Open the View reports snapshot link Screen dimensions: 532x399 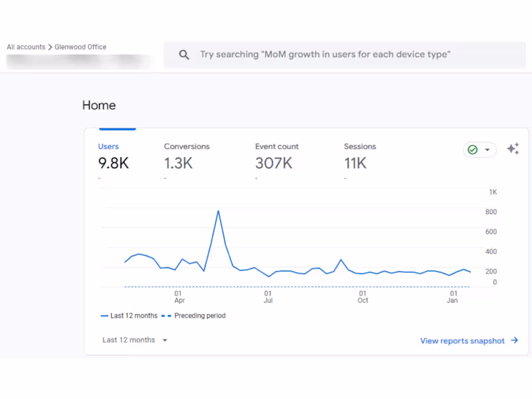[x=462, y=340]
